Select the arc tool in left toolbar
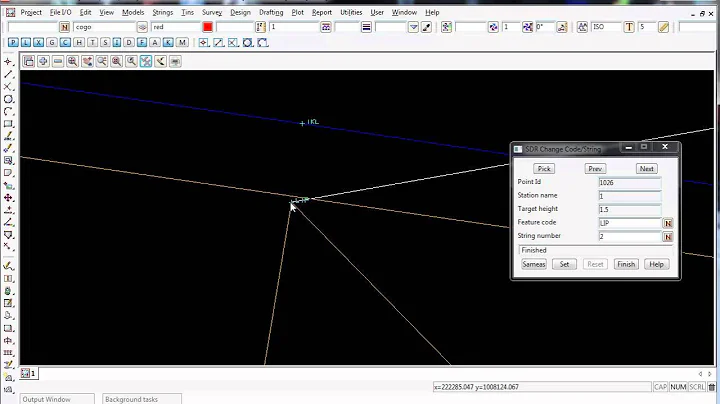The height and width of the screenshot is (404, 720). (8, 112)
